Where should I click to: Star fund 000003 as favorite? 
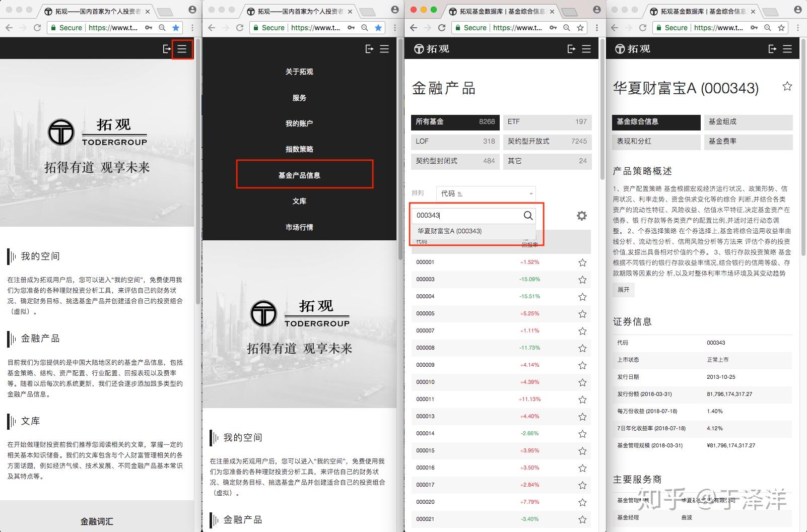coord(582,280)
